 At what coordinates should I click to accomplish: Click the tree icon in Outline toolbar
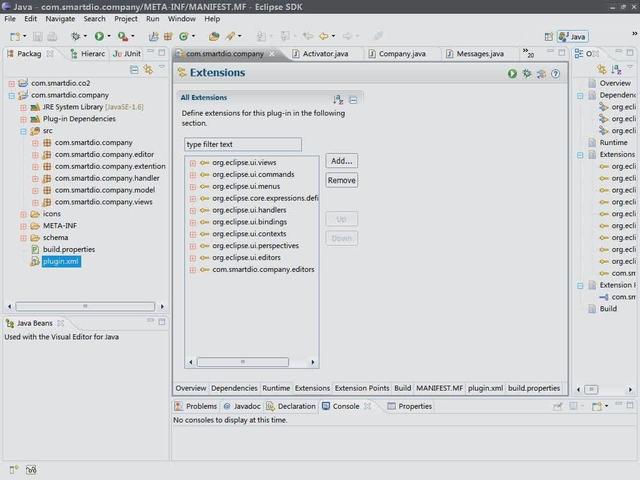(602, 70)
